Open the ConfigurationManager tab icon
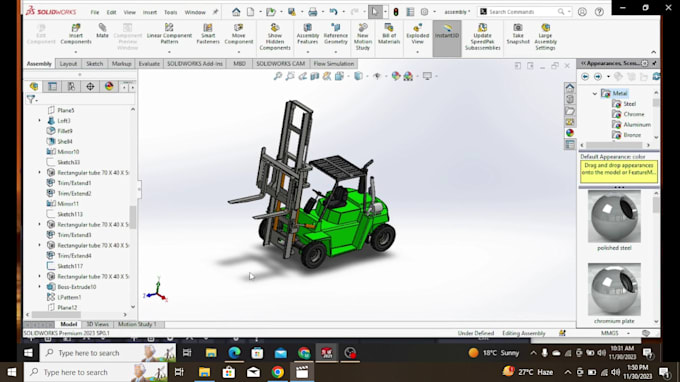The image size is (680, 382). pos(71,86)
